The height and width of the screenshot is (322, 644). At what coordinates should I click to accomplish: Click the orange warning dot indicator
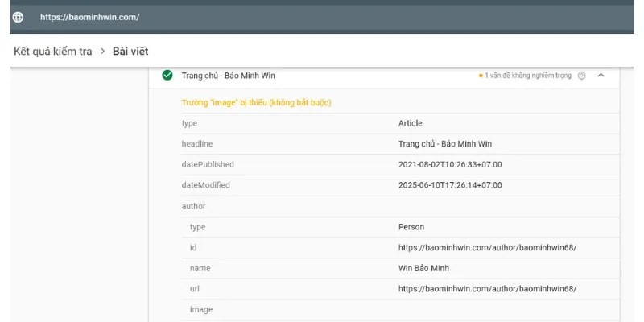click(481, 76)
